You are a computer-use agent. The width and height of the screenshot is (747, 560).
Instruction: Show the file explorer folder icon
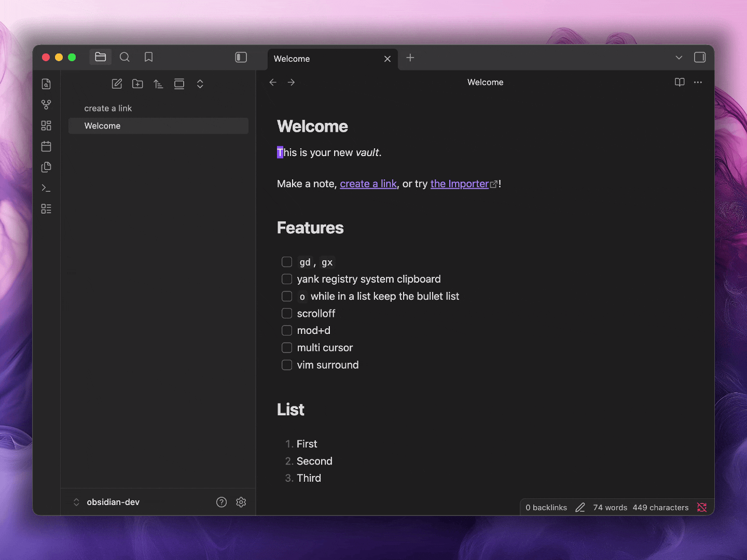tap(101, 57)
